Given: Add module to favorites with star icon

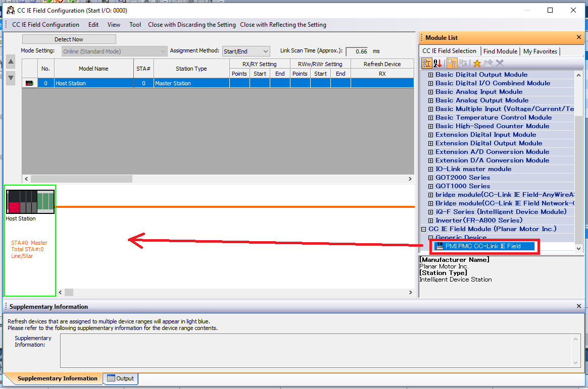Looking at the screenshot, I should [477, 63].
